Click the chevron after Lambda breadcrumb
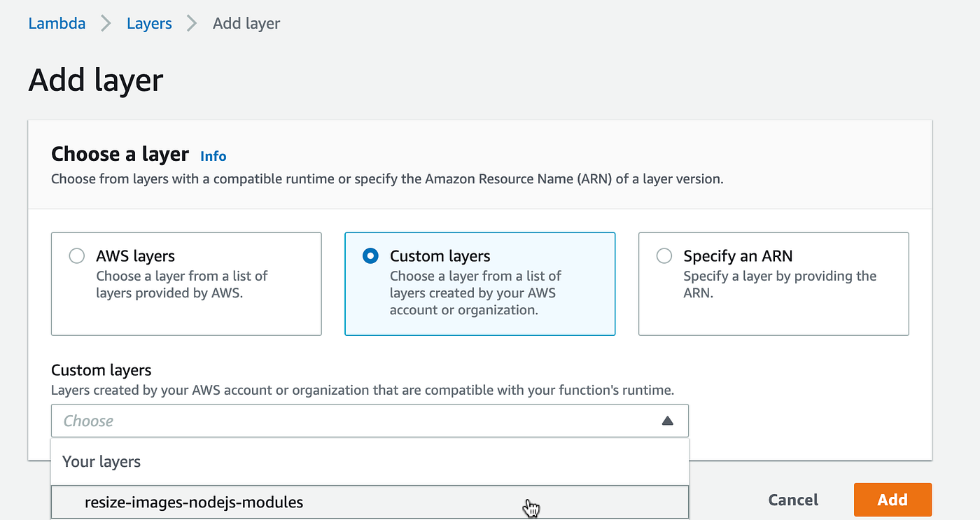The image size is (980, 520). tap(106, 23)
